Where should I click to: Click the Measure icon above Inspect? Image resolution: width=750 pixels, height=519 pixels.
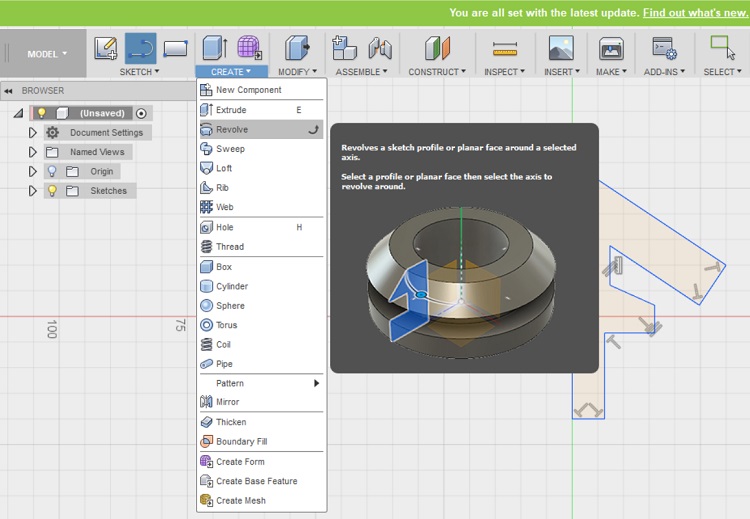tap(505, 48)
